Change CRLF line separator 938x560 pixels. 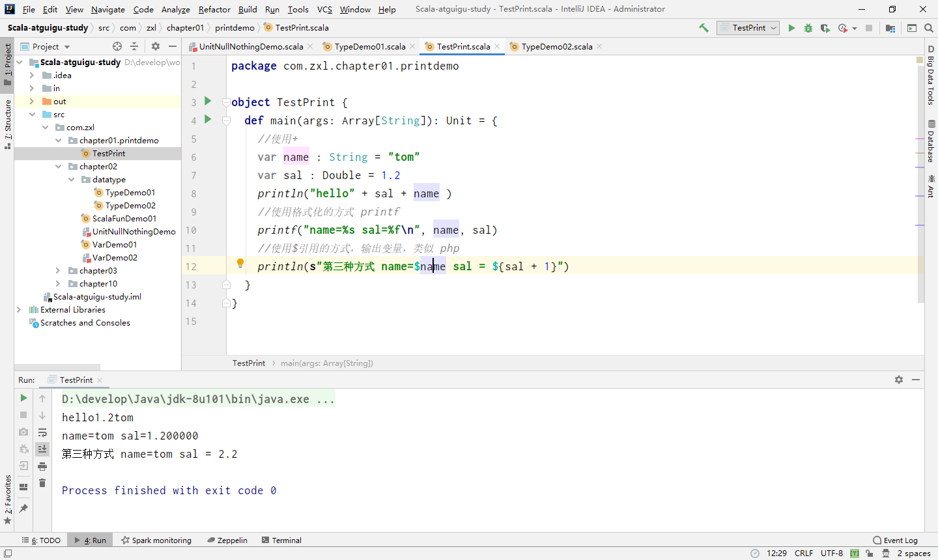pyautogui.click(x=804, y=553)
